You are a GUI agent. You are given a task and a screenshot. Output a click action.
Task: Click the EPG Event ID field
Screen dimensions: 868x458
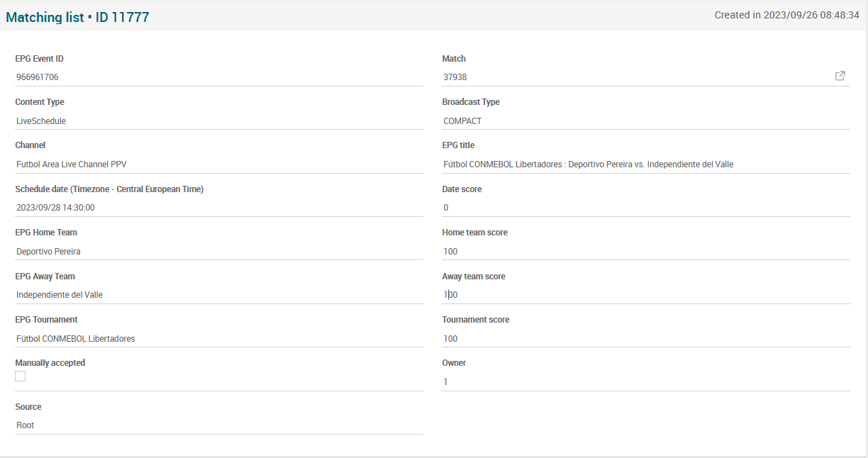pyautogui.click(x=218, y=77)
